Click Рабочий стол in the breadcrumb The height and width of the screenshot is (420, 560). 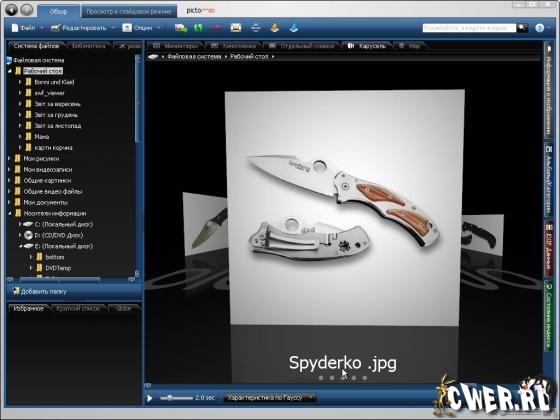coord(249,57)
